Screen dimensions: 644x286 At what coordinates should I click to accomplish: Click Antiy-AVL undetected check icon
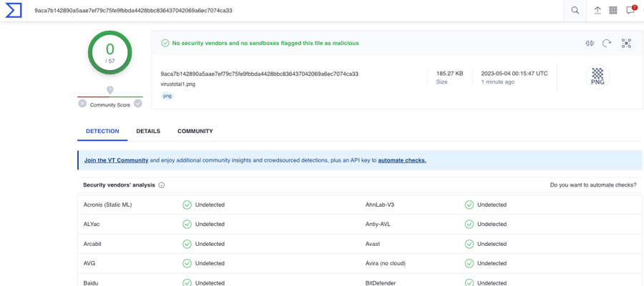click(469, 224)
